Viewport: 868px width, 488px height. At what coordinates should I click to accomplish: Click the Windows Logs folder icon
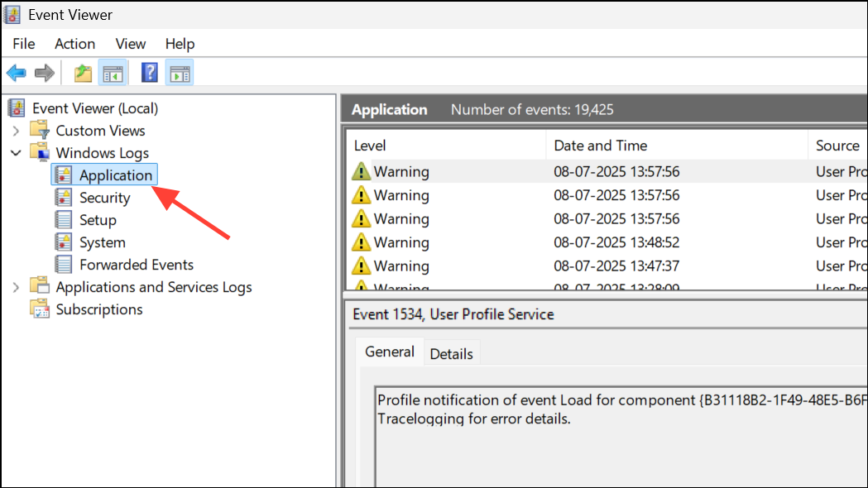40,152
